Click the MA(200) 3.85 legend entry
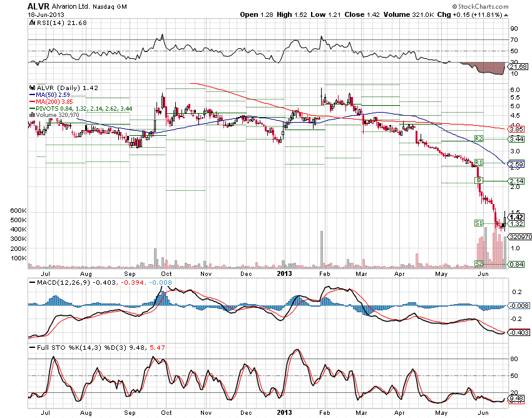Image resolution: width=532 pixels, height=418 pixels. click(x=51, y=102)
